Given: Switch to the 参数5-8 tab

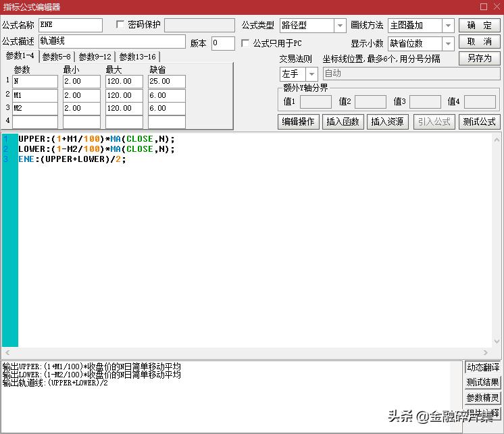Looking at the screenshot, I should [x=57, y=57].
